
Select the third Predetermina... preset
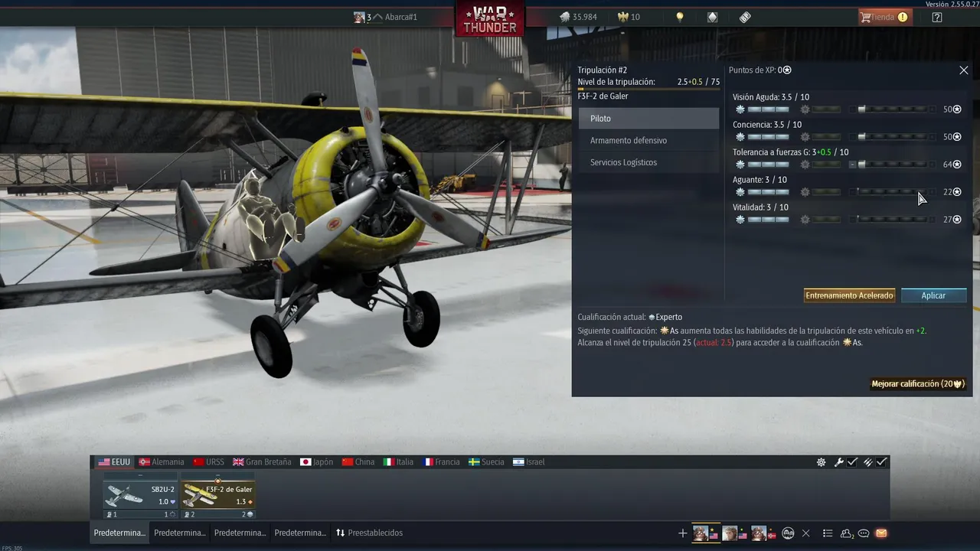(240, 533)
